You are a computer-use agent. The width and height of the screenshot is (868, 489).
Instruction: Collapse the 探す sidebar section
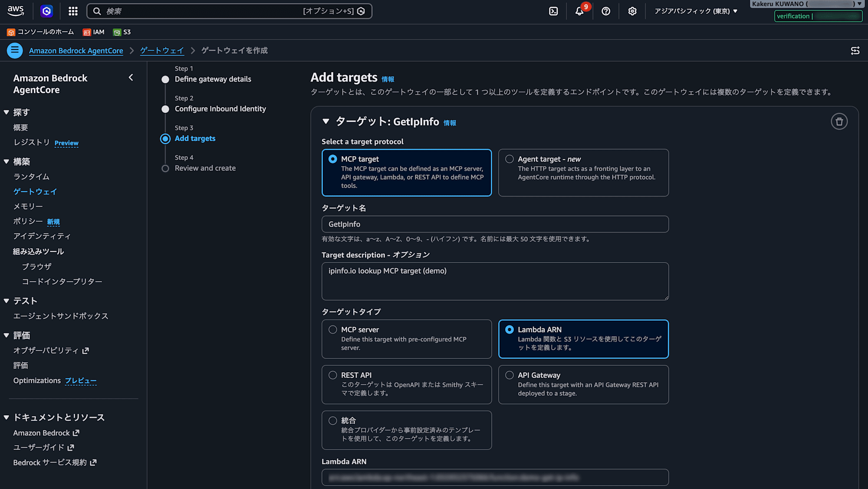(x=7, y=112)
